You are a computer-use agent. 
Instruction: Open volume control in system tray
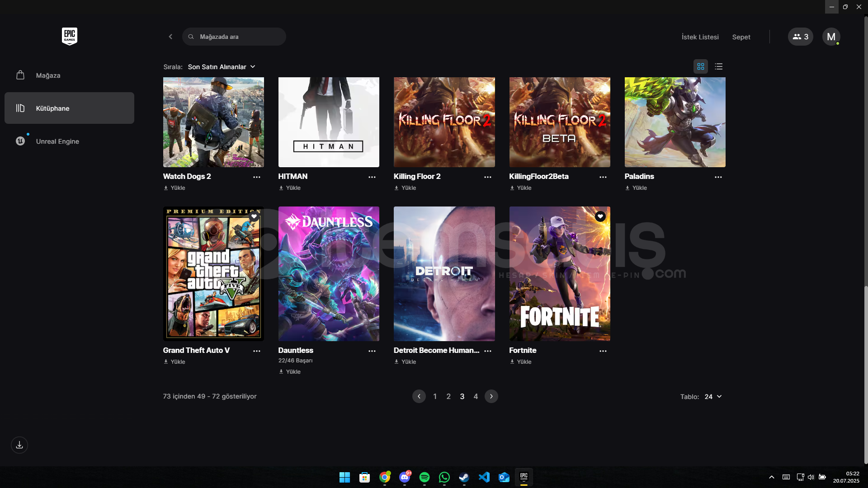click(x=811, y=477)
